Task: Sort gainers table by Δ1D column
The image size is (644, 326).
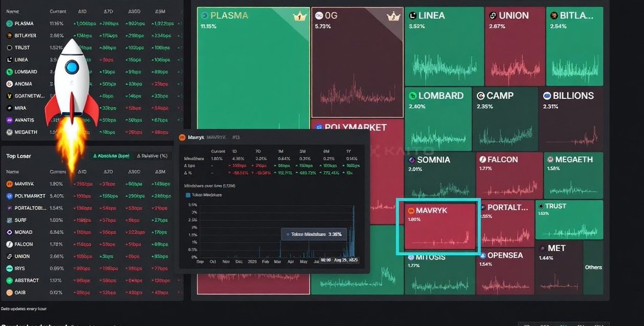Action: 82,11
